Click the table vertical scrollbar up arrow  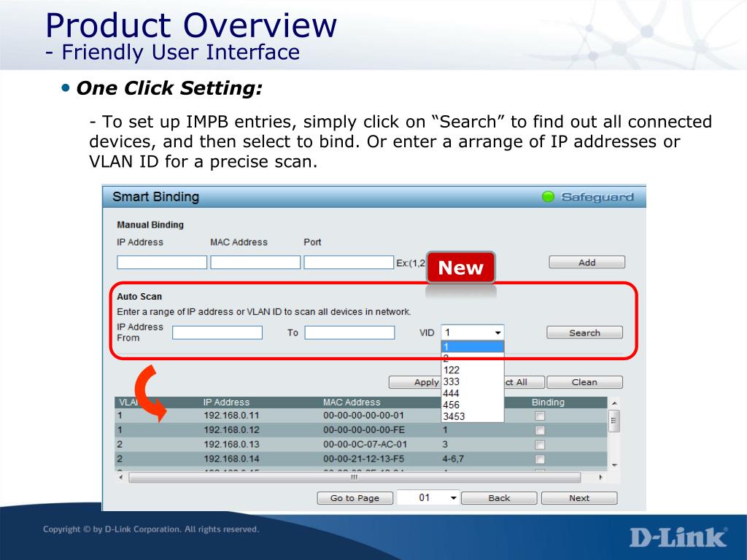pyautogui.click(x=614, y=403)
